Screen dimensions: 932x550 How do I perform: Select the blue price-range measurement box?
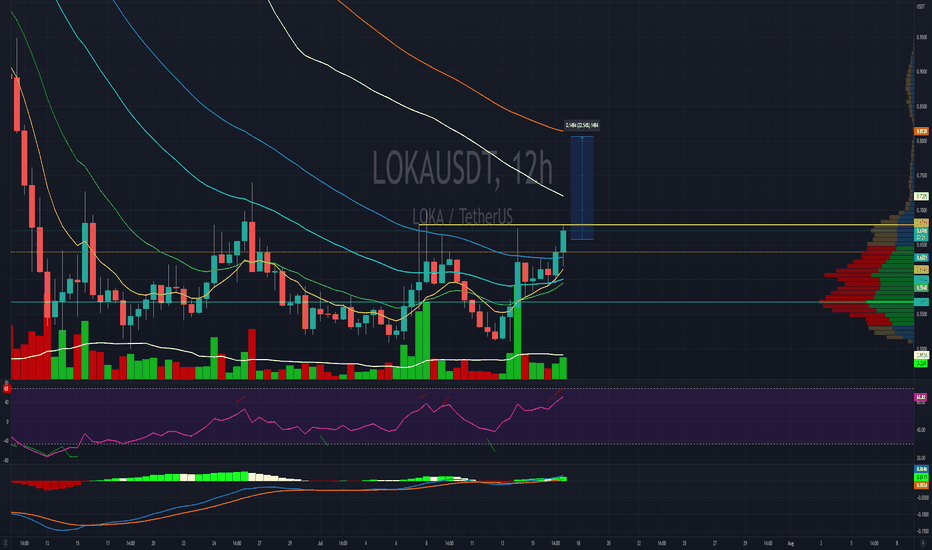(582, 188)
